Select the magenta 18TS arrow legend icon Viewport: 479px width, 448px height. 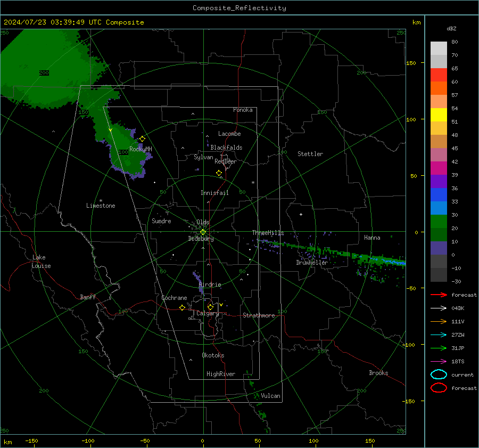click(x=439, y=362)
